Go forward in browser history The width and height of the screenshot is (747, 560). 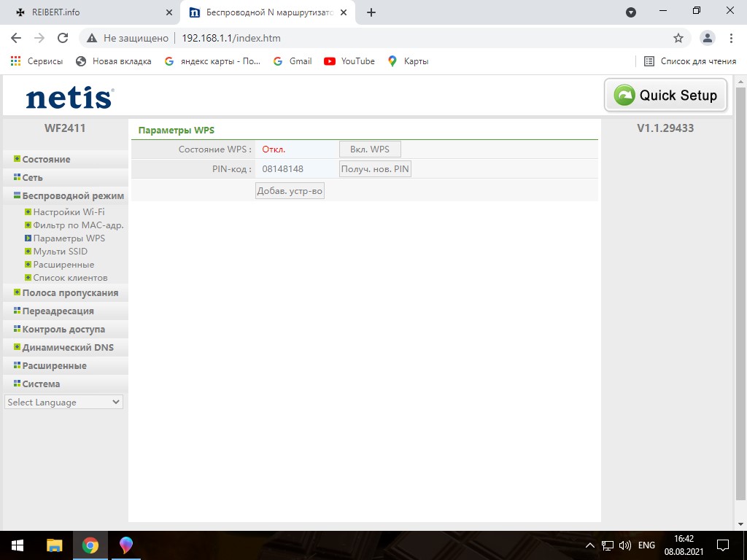39,38
